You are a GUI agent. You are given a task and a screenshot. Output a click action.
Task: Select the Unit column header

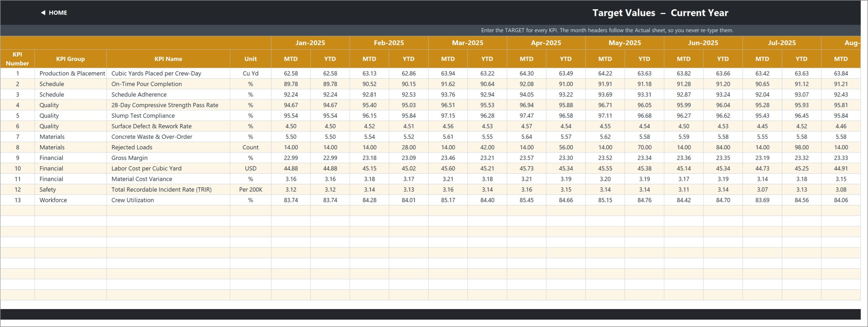point(251,59)
